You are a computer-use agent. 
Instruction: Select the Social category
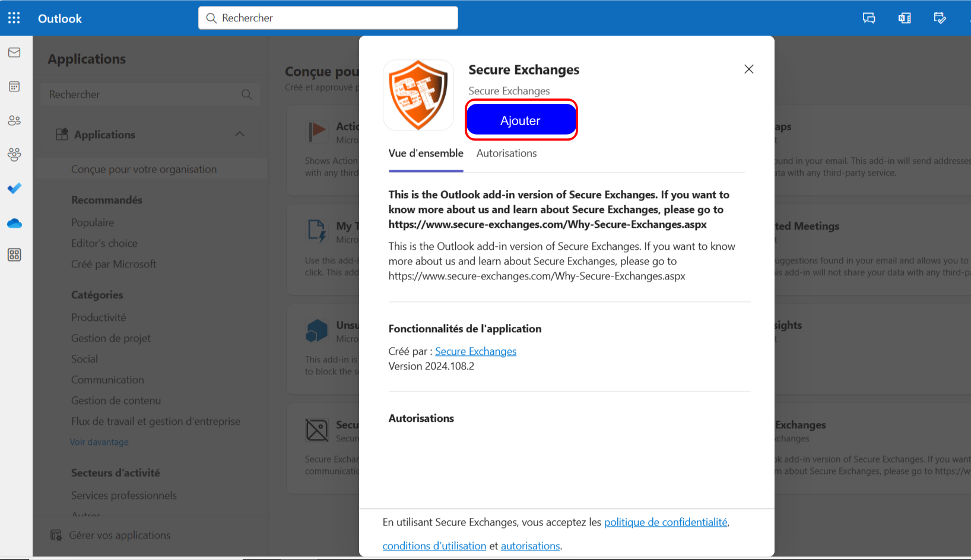(x=84, y=359)
